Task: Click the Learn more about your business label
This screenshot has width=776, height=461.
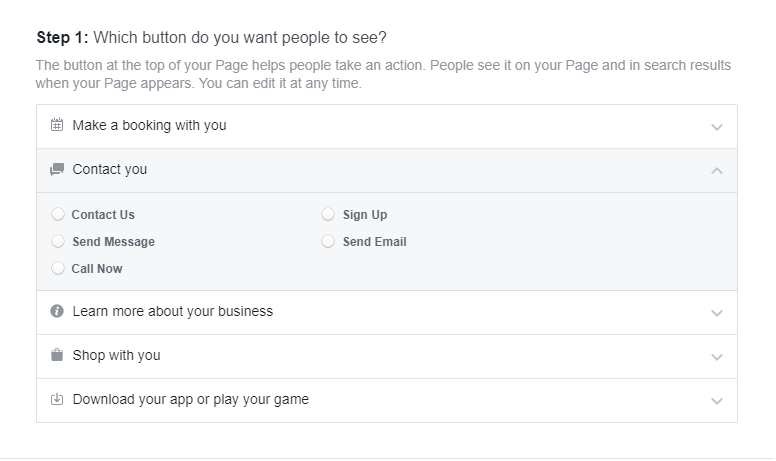Action: tap(173, 311)
